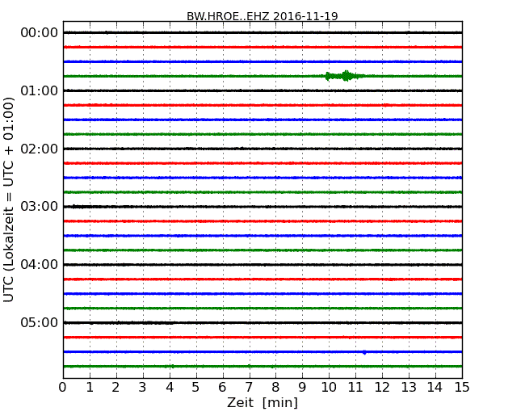Click the 00:00 time label
The width and height of the screenshot is (525, 420).
40,33
